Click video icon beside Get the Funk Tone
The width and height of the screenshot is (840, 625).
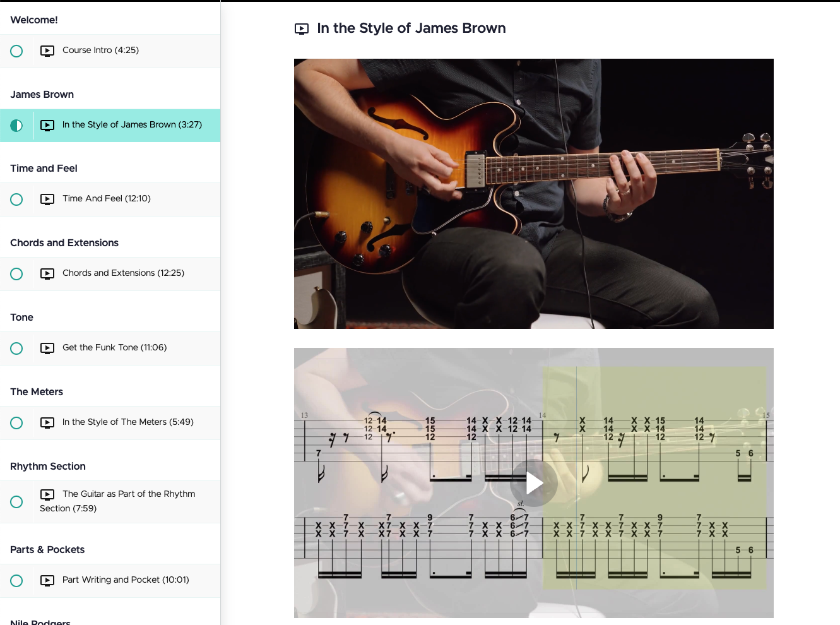tap(47, 348)
